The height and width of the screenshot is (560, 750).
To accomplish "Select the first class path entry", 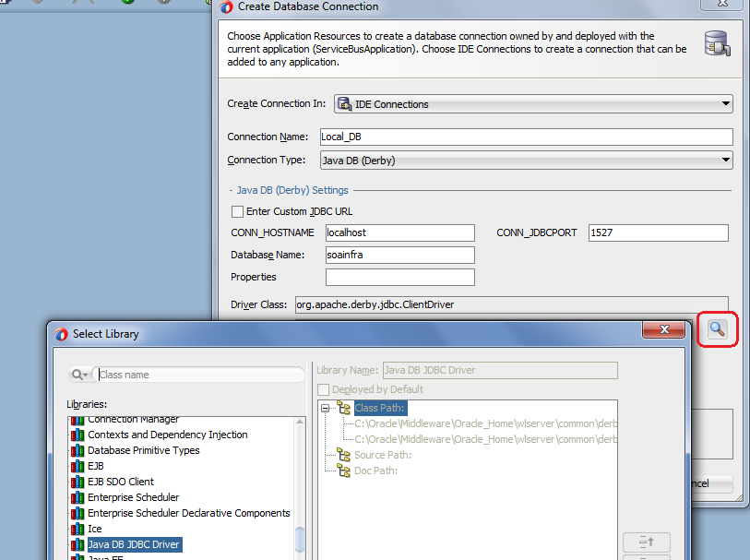I will tap(485, 423).
